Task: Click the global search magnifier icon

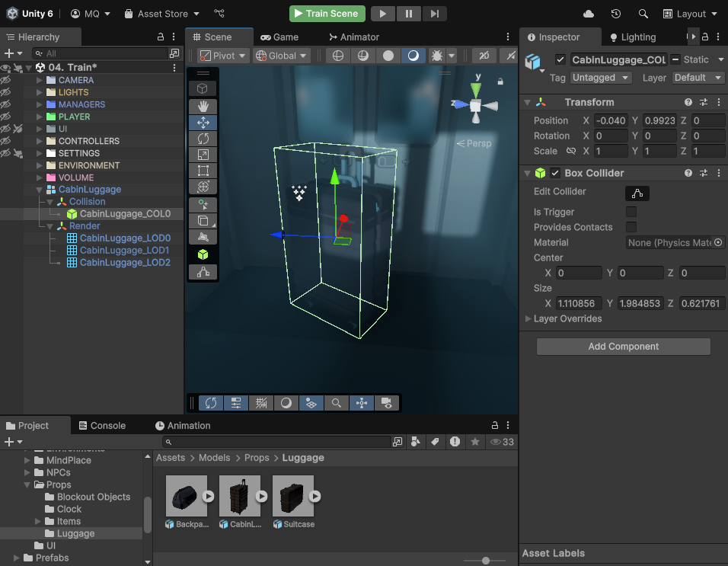Action: point(643,14)
